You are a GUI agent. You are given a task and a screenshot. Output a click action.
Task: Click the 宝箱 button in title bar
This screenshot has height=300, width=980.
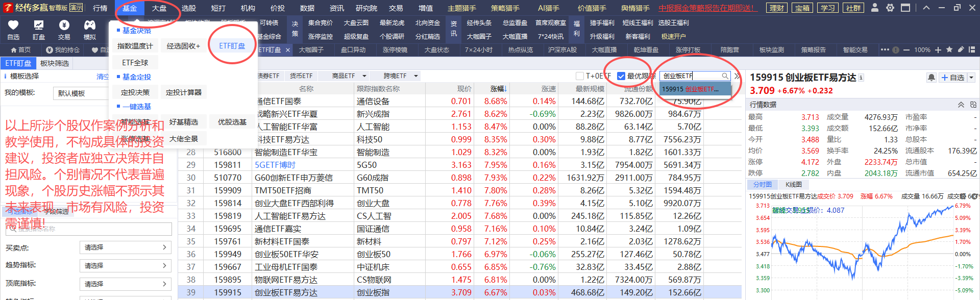(x=802, y=8)
